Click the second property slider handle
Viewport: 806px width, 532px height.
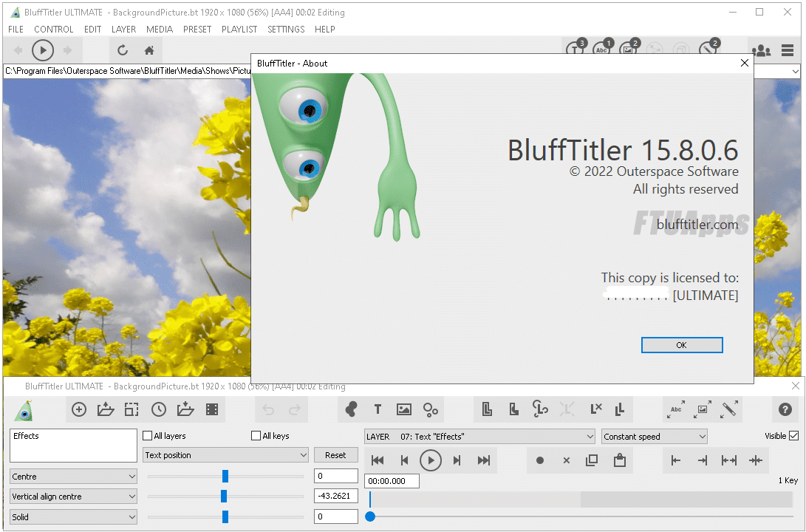(x=224, y=497)
